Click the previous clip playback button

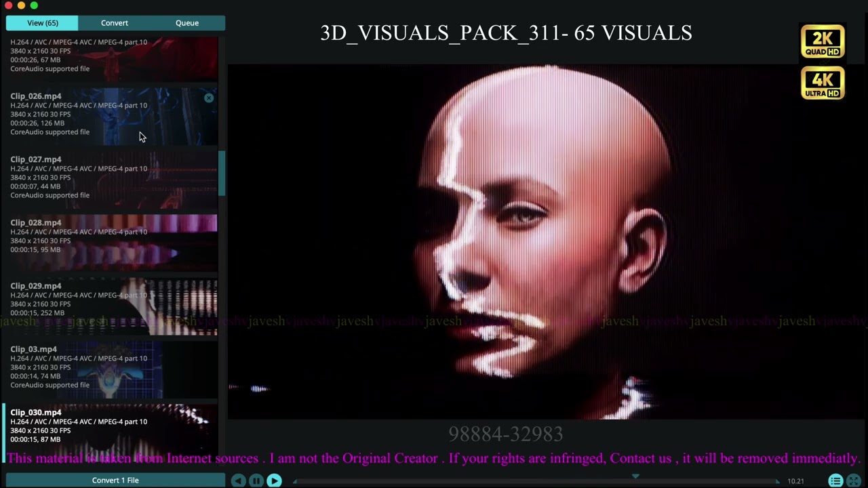pyautogui.click(x=238, y=481)
